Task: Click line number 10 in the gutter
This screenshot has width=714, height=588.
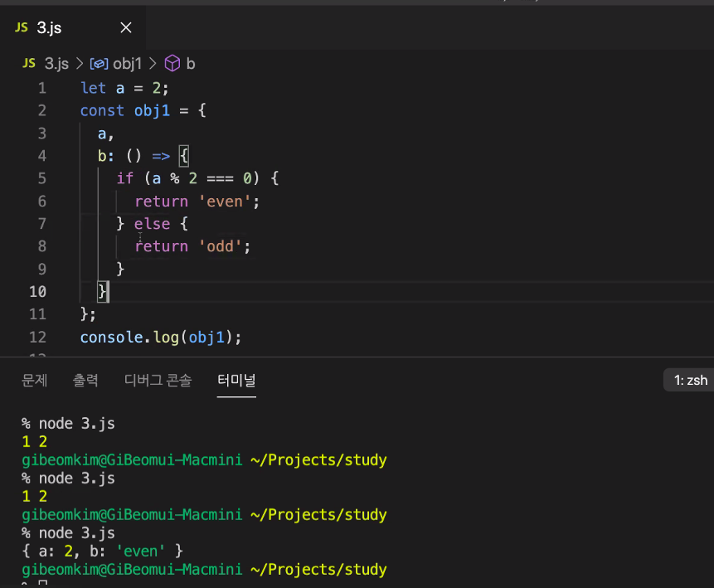Action: (38, 291)
